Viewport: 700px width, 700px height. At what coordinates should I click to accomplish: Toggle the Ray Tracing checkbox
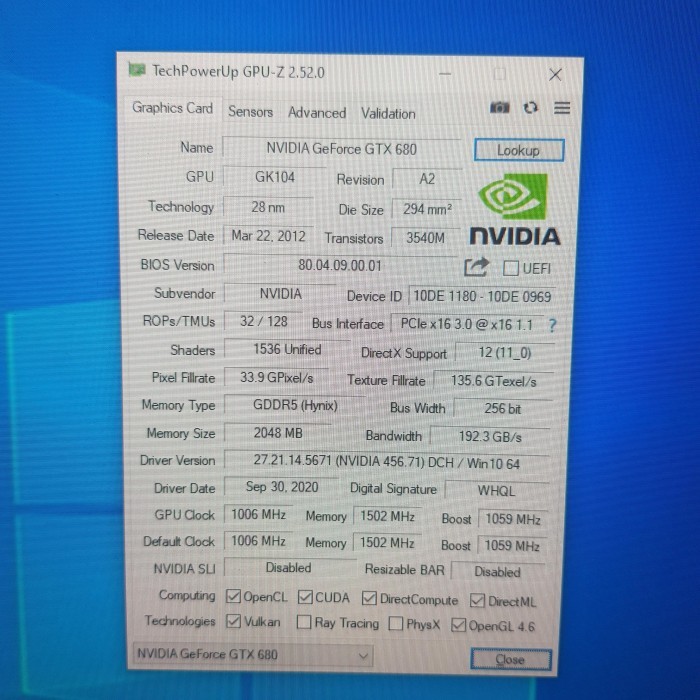click(304, 622)
